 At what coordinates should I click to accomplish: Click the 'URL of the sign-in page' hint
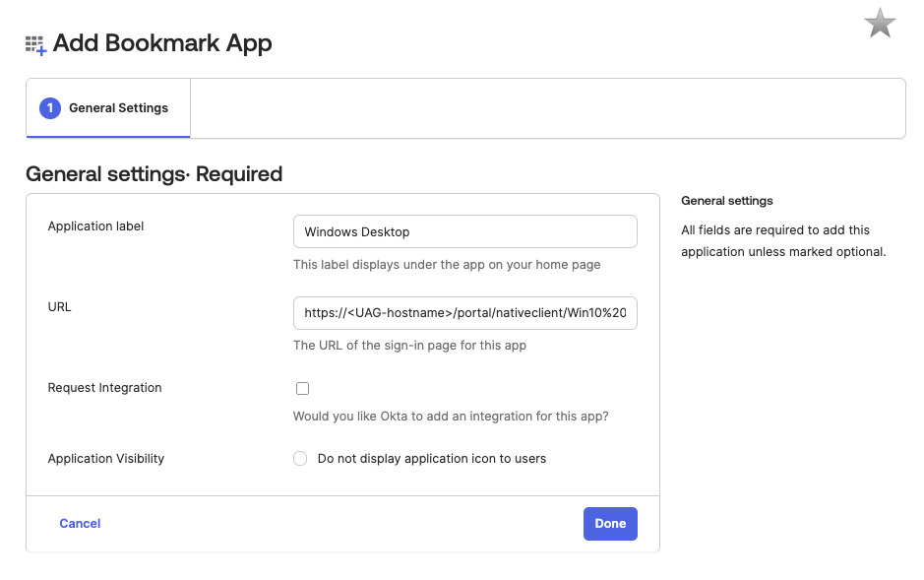(x=409, y=346)
